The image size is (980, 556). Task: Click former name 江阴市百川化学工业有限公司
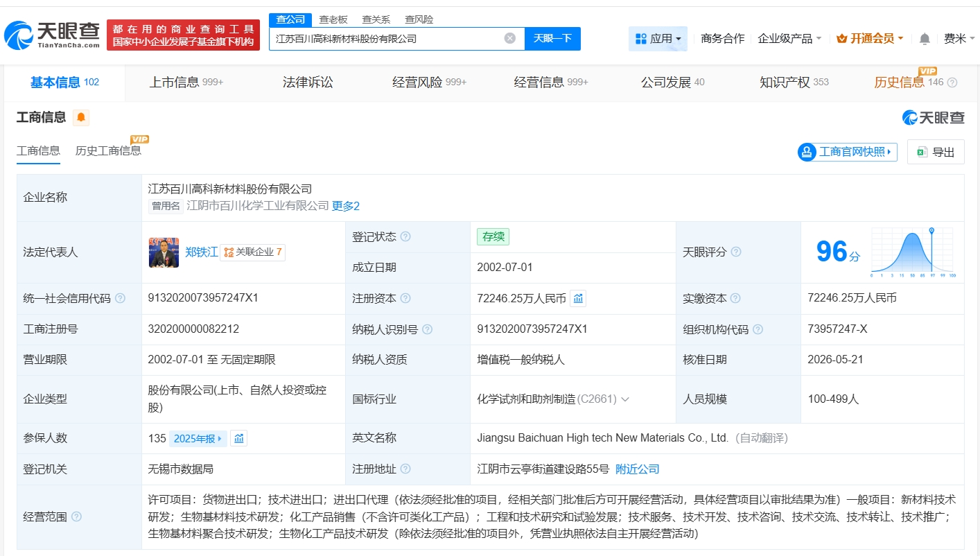pos(258,206)
